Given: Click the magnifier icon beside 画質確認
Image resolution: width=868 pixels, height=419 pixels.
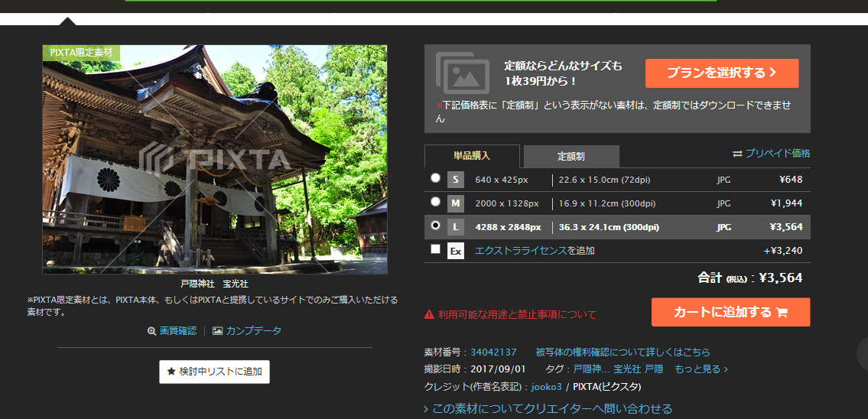Looking at the screenshot, I should pos(151,331).
